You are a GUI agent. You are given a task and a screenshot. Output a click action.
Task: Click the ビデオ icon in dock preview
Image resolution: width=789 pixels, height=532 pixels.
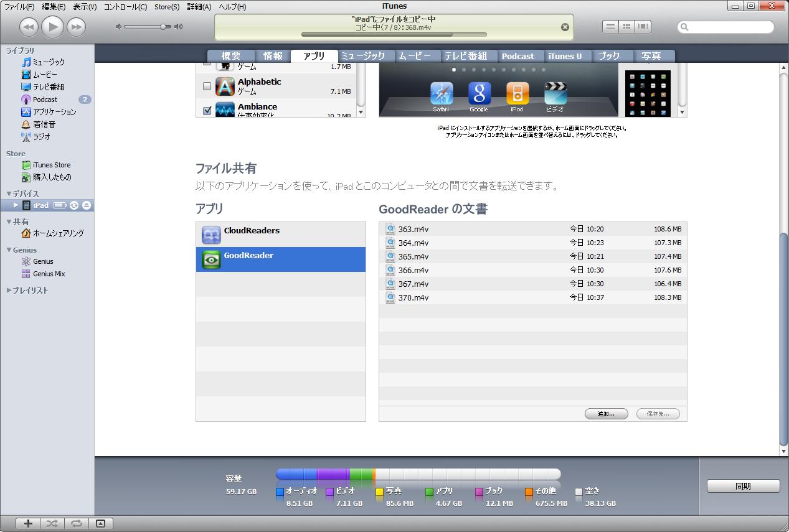555,96
